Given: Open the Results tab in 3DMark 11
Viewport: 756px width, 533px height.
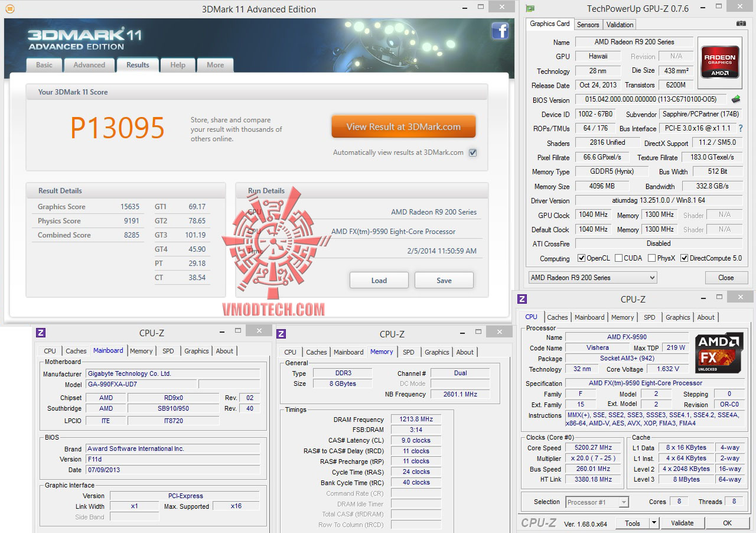Looking at the screenshot, I should [x=138, y=65].
